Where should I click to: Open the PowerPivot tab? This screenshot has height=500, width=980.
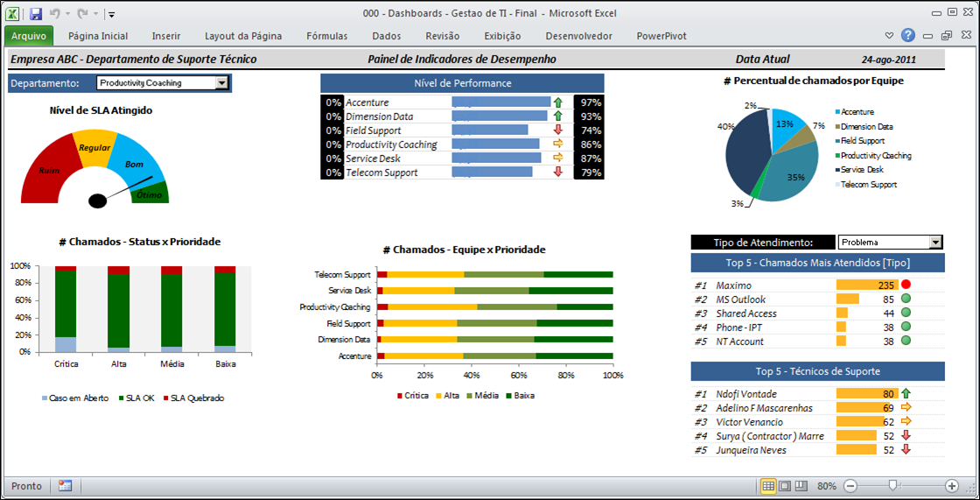click(661, 36)
